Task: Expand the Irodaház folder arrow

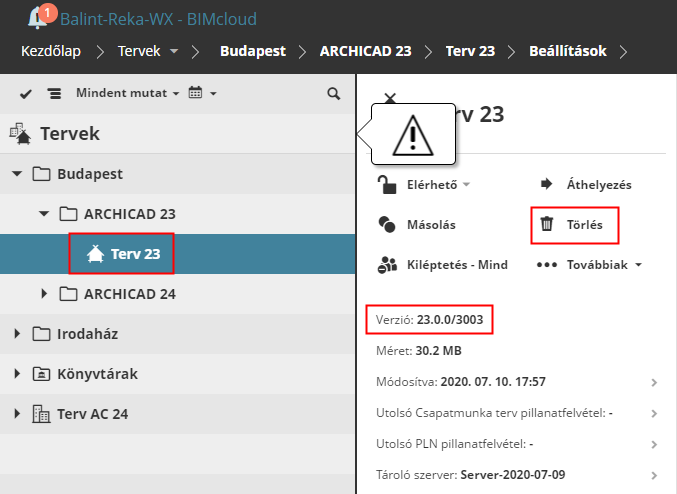Action: [x=17, y=334]
